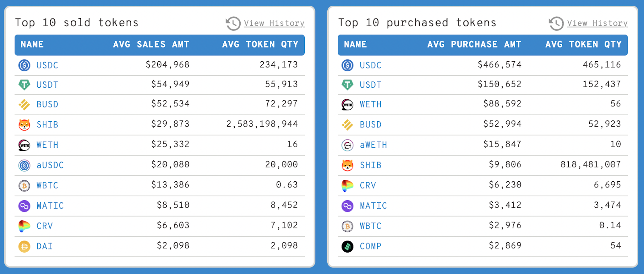The height and width of the screenshot is (274, 644).
Task: Click SHIB dog icon in sold tokens
Action: [25, 125]
